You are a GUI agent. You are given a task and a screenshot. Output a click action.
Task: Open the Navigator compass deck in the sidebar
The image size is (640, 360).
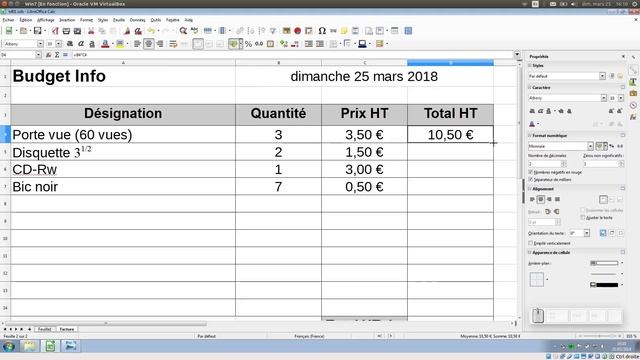[633, 105]
